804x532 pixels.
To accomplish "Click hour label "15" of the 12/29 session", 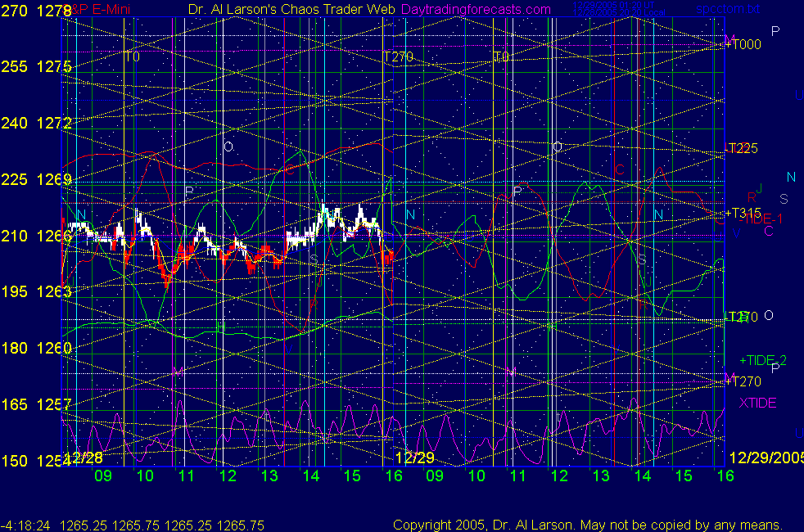I will click(684, 476).
